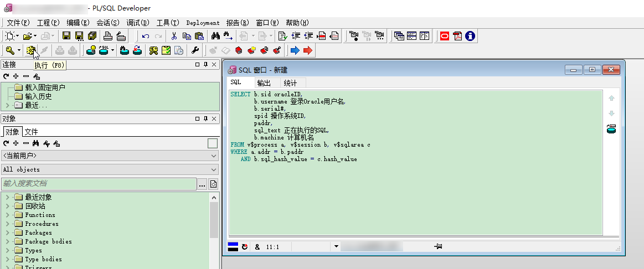Click the Preferences wrench icon
Image resolution: width=644 pixels, height=269 pixels.
coord(195,50)
